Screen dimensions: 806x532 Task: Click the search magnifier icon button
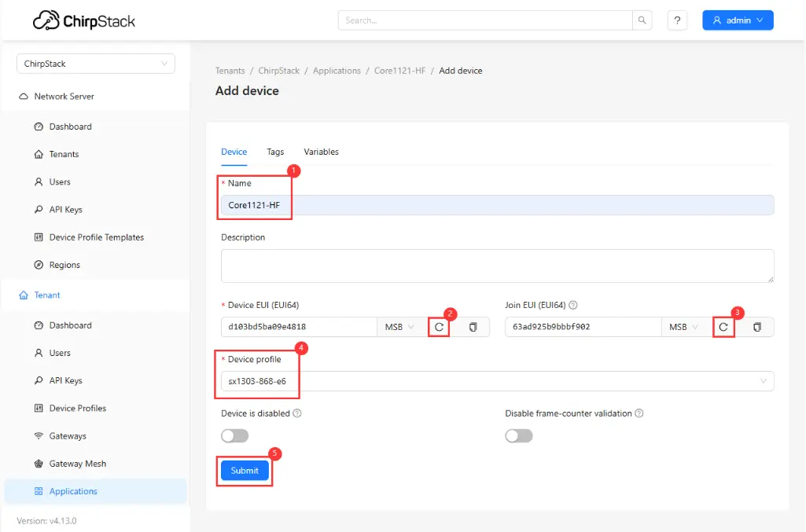point(642,20)
